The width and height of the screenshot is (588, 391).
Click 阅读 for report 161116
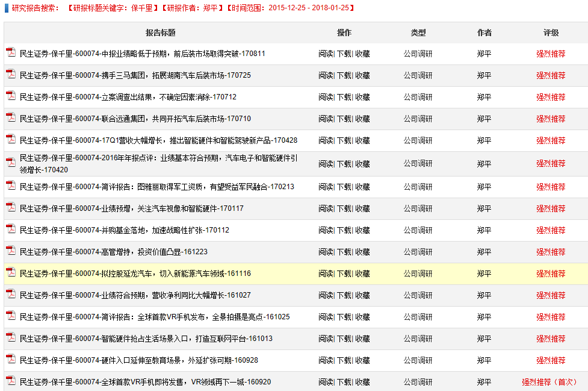[326, 274]
